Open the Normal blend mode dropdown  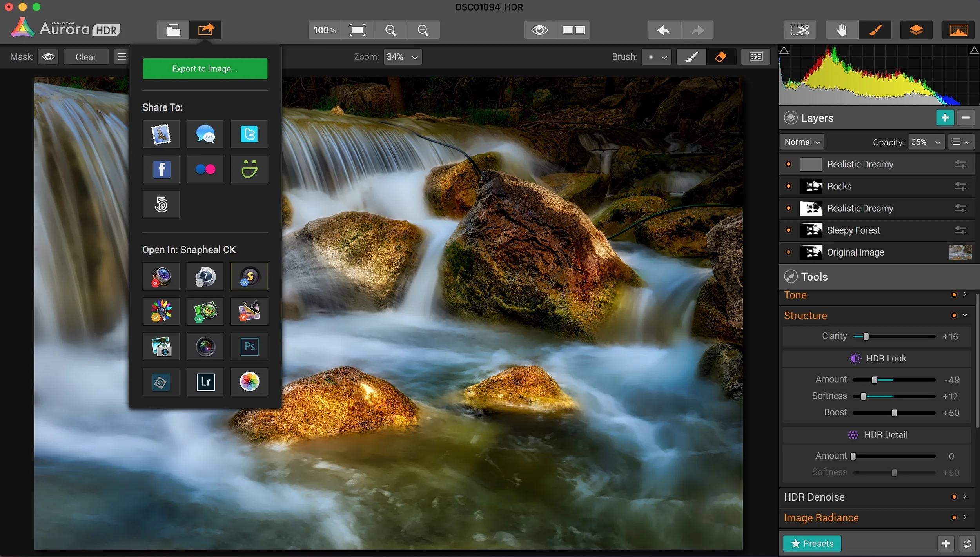click(x=802, y=142)
